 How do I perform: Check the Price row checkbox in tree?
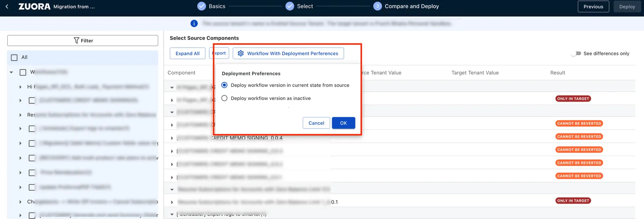[x=32, y=173]
